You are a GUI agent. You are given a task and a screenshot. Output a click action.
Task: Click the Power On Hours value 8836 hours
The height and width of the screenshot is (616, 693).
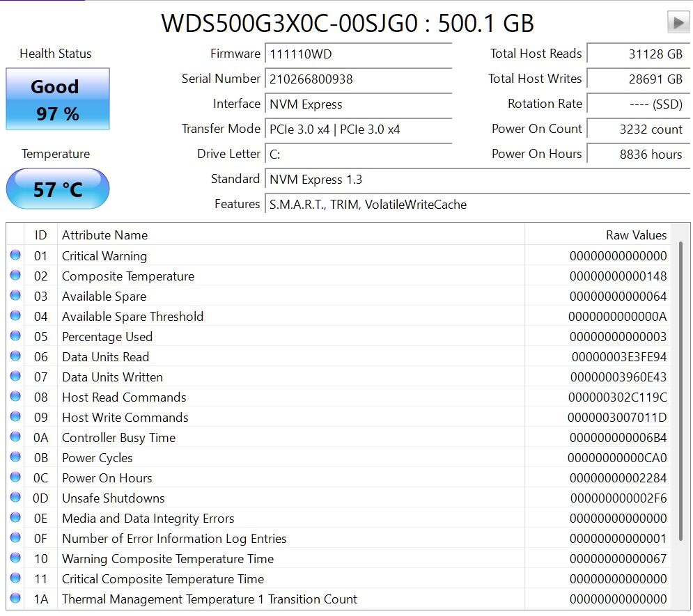[637, 155]
